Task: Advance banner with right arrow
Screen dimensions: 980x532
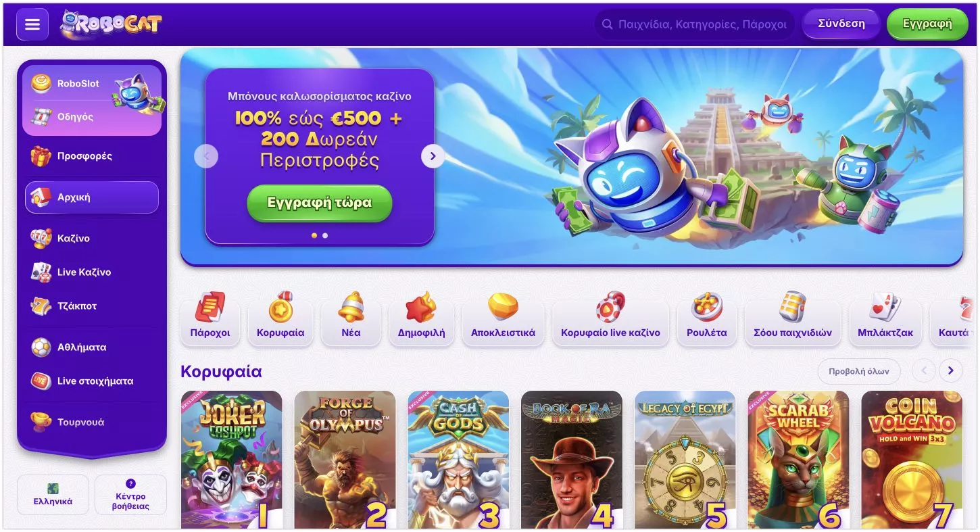Action: [433, 156]
